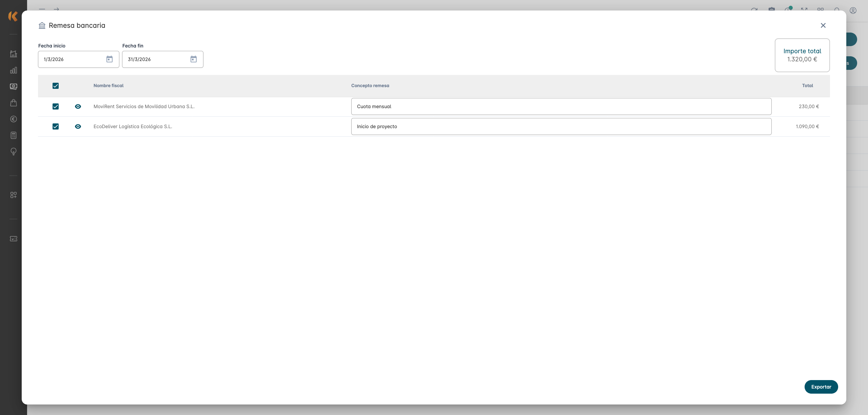Edit the Inicio de proyecto concept field
This screenshot has height=415, width=868.
[x=561, y=126]
